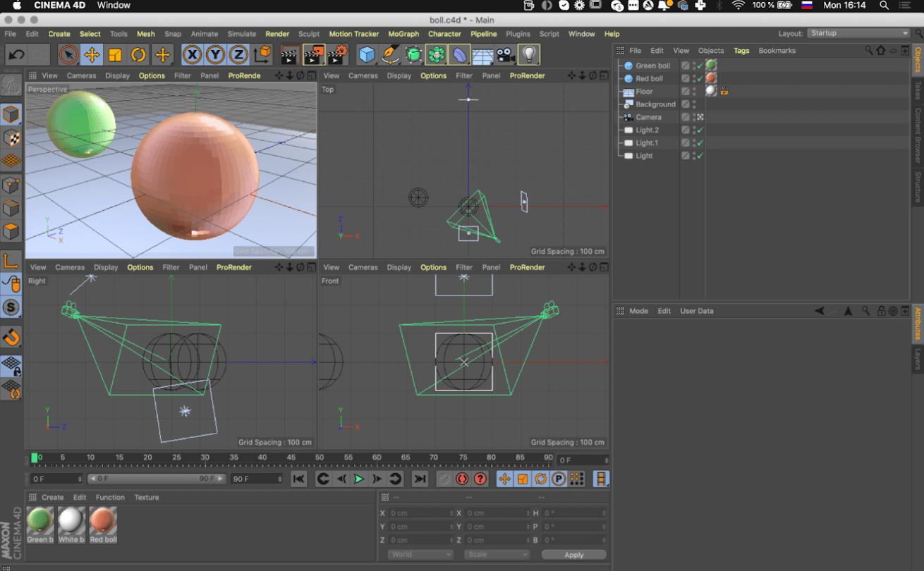Switch to Edges mode
Screen dimensions: 924x571
pos(11,209)
